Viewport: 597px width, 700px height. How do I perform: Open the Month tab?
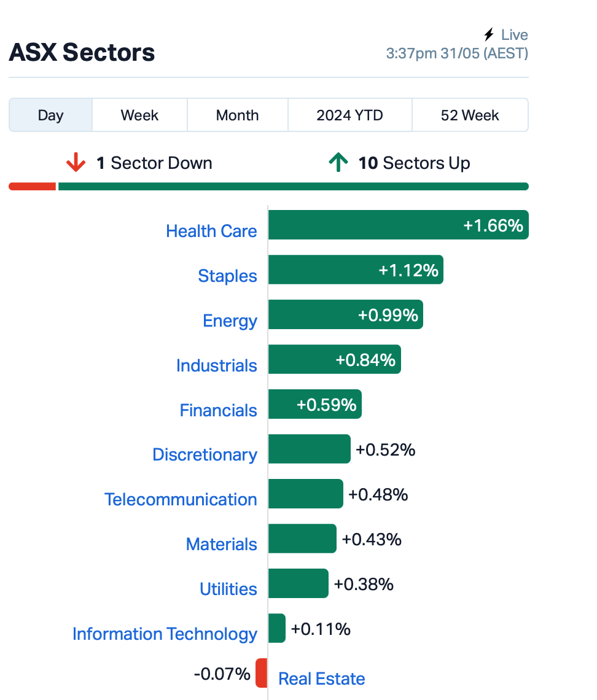(238, 115)
